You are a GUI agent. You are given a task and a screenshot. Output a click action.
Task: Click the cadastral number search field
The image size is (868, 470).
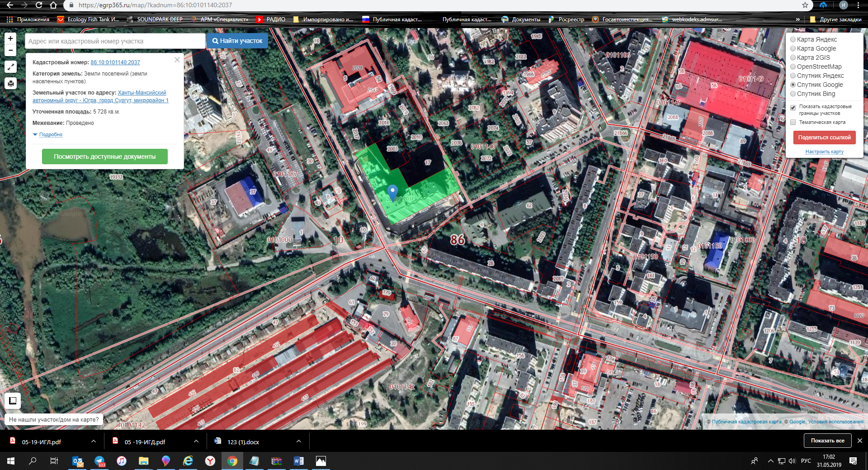115,41
